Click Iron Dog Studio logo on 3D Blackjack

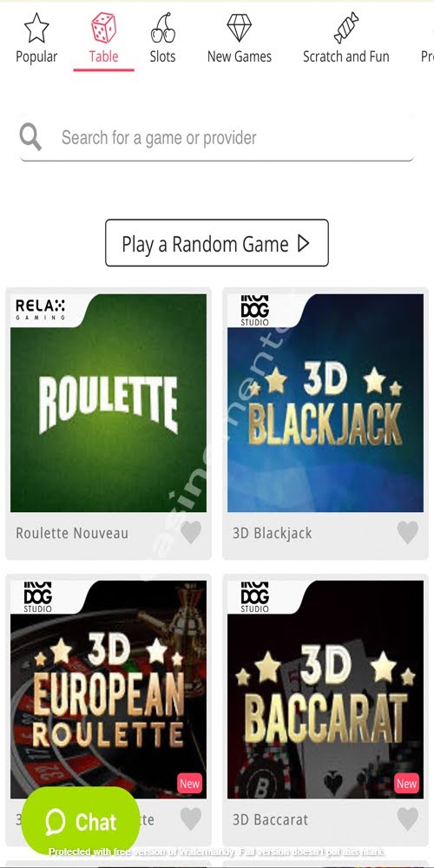[254, 310]
